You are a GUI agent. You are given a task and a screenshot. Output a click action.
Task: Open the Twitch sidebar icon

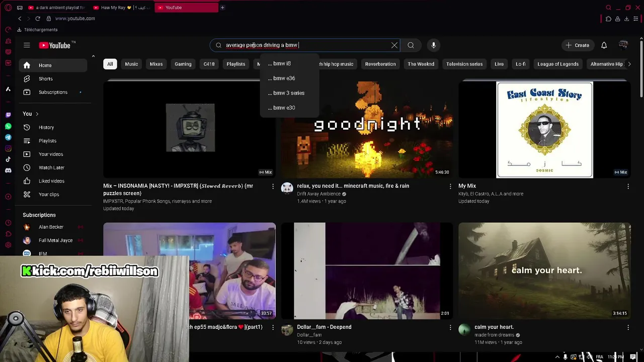[x=8, y=115]
